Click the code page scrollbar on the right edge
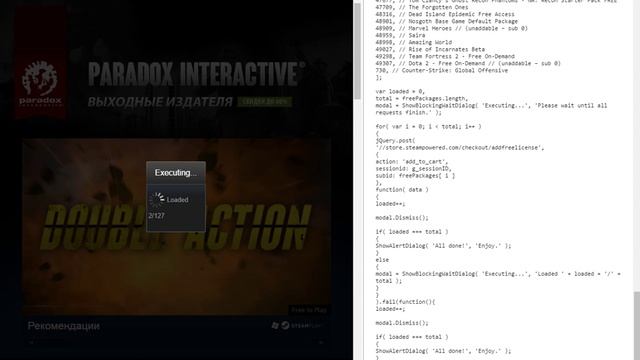 click(637, 326)
